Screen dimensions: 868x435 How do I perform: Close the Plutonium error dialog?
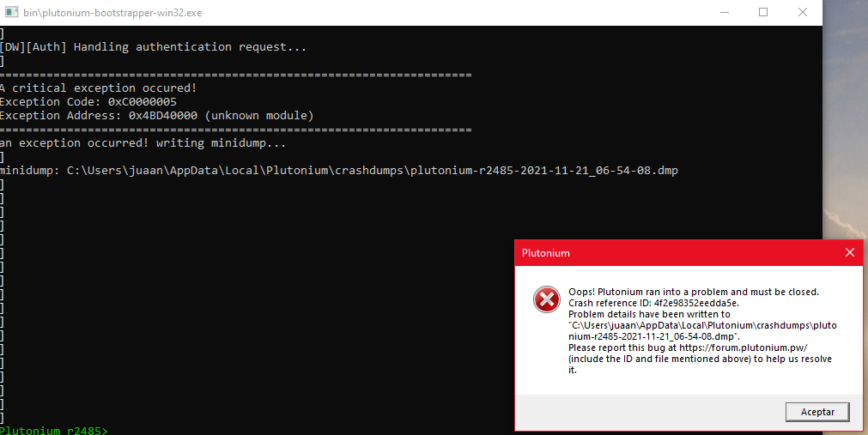[x=850, y=252]
